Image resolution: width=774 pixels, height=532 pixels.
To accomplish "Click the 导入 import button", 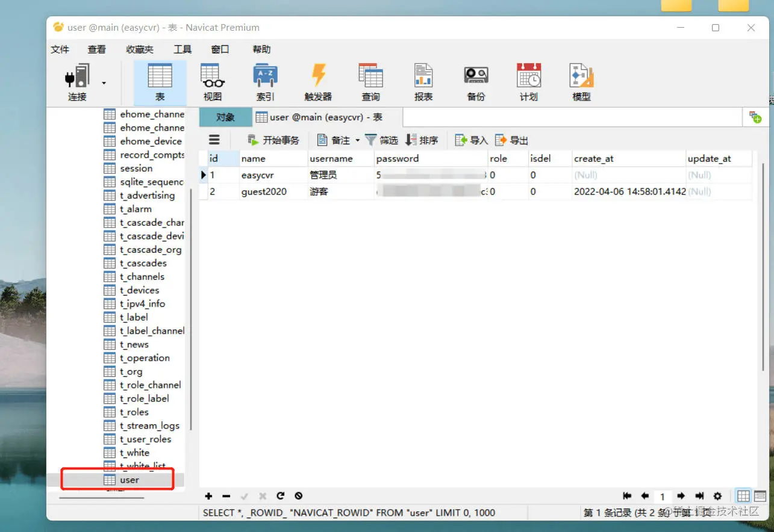I will pos(471,140).
